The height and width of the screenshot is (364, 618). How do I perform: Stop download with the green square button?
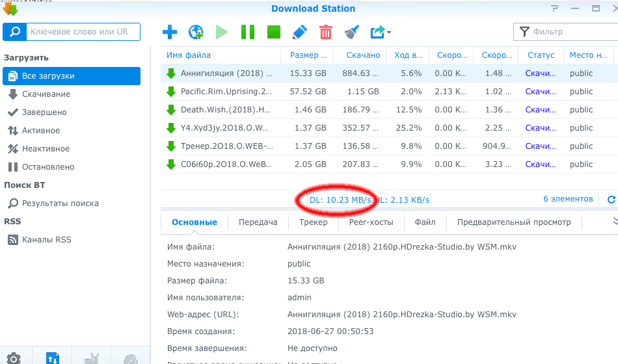(274, 32)
